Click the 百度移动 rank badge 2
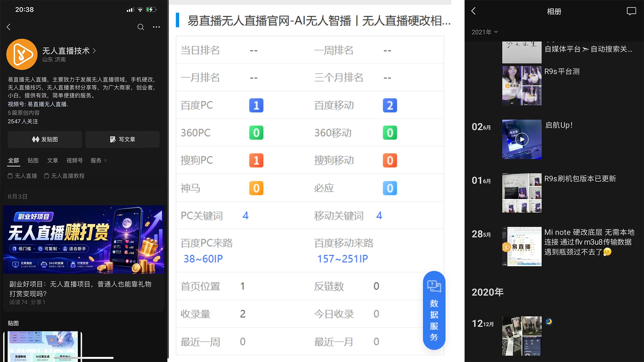644x362 pixels. tap(390, 105)
